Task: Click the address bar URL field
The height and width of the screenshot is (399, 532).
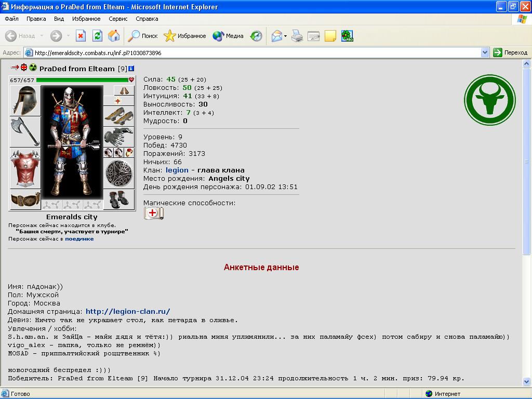Action: tap(253, 52)
